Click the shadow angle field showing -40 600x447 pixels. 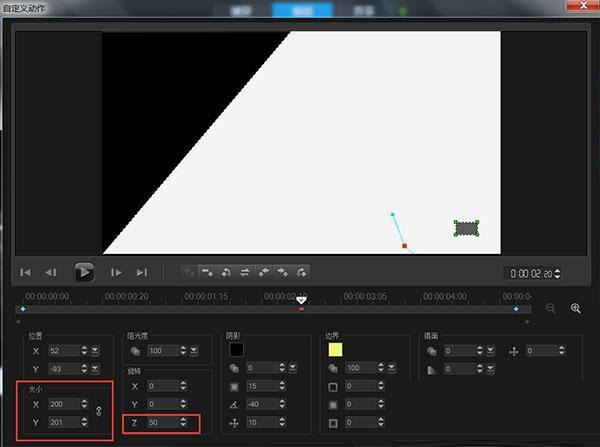[262, 404]
